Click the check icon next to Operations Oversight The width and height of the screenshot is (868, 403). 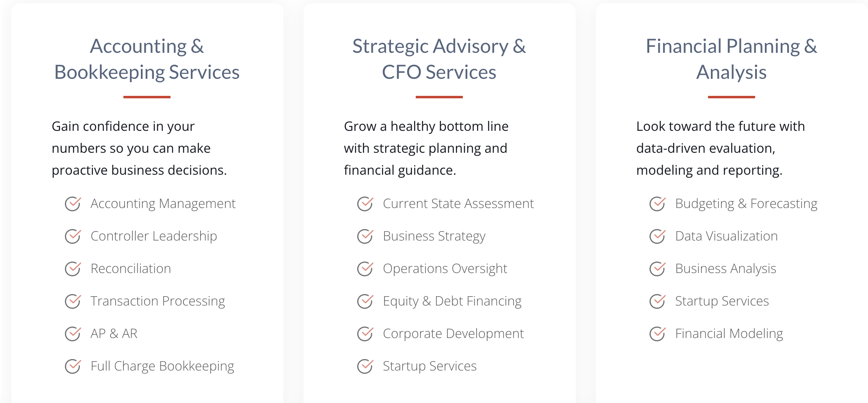[x=365, y=269]
